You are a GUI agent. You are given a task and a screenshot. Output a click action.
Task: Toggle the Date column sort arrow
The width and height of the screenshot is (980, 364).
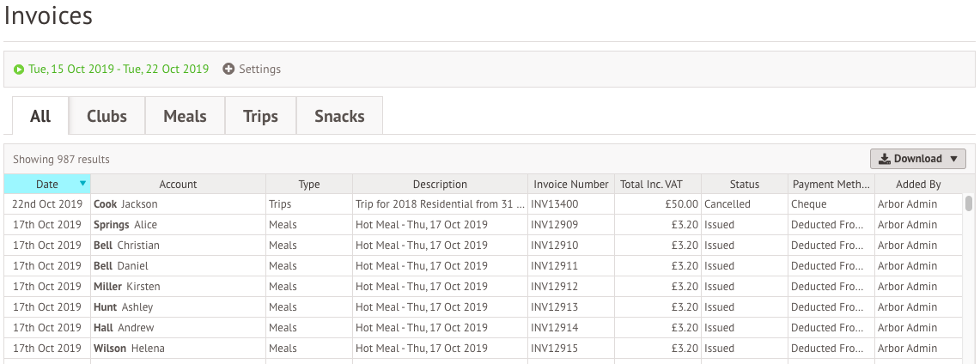click(82, 184)
